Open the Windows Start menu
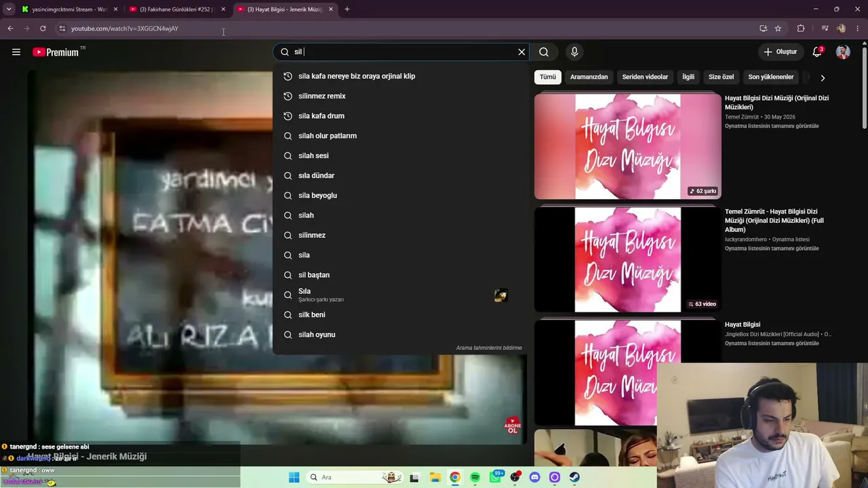The height and width of the screenshot is (488, 868). [x=294, y=477]
